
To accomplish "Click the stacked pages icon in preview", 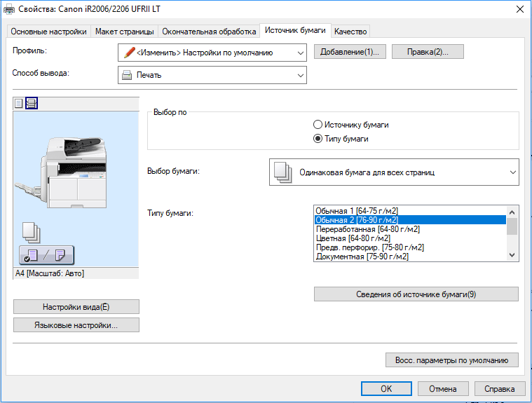I will tap(32, 233).
